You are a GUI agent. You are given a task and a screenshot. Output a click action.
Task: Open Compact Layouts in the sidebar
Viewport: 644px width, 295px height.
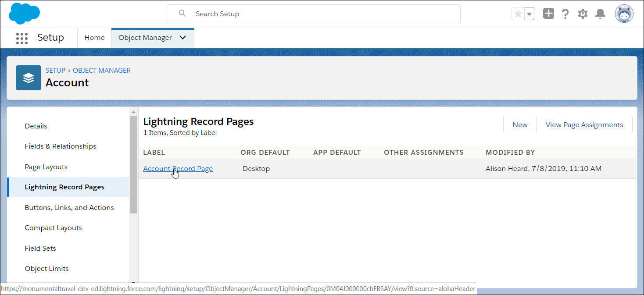pos(54,228)
